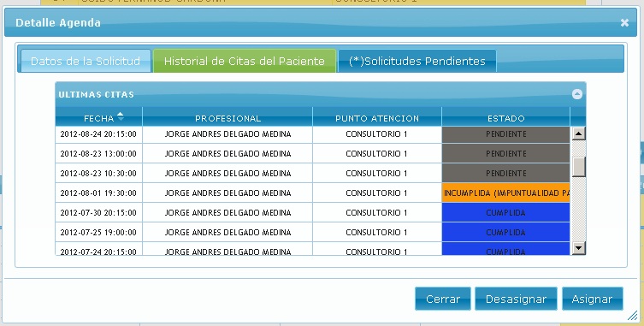Viewport: 644px width, 326px height.
Task: Click the ESTADO column header
Action: (506, 118)
